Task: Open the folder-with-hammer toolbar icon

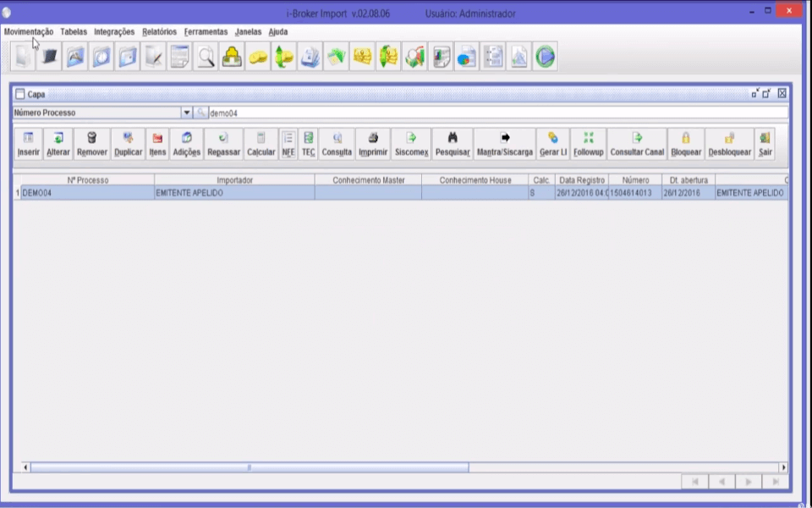Action: 75,56
